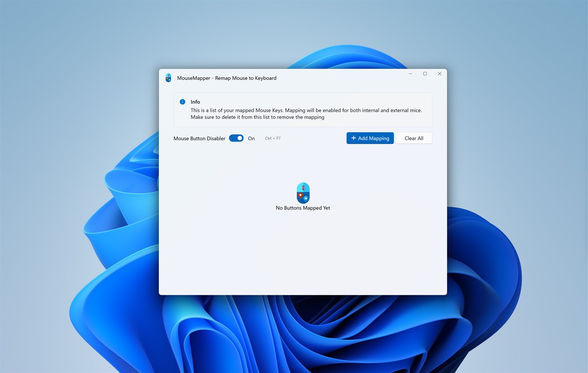Click the Ctrl + F7 shortcut label
Image resolution: width=588 pixels, height=373 pixels.
click(x=273, y=138)
